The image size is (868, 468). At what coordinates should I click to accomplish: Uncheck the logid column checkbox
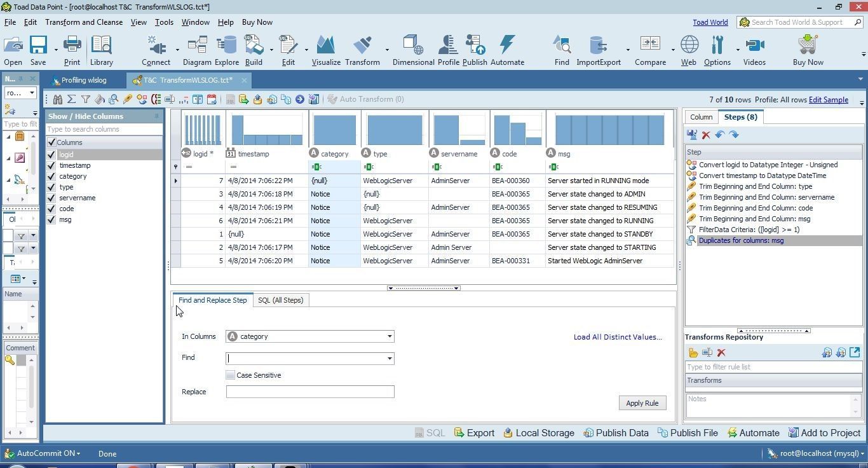tap(51, 155)
